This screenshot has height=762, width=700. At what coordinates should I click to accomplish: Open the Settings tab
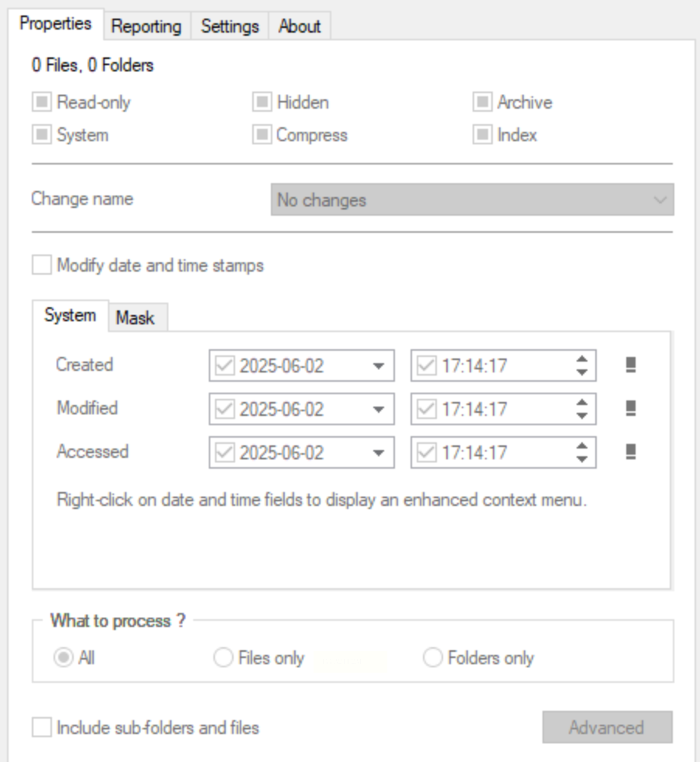230,26
